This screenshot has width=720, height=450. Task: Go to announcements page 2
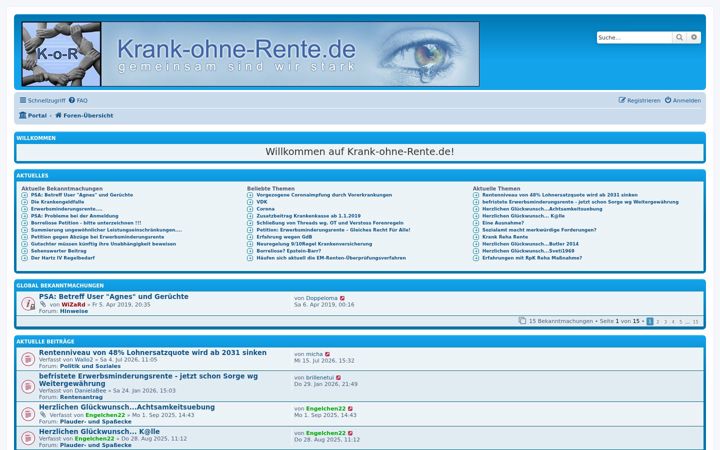click(x=658, y=321)
